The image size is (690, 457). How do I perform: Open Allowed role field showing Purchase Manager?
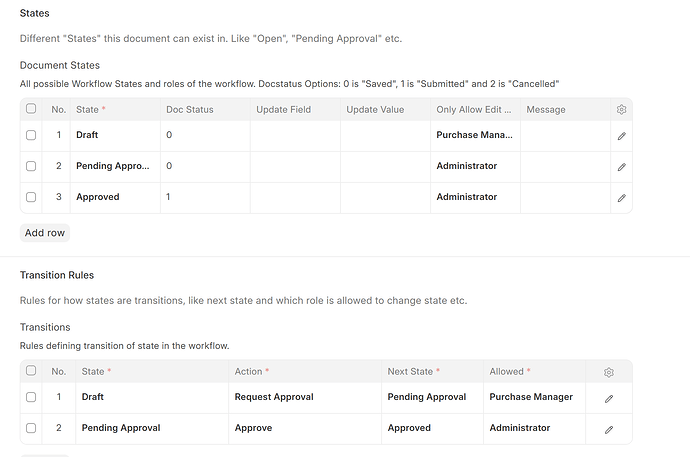(x=532, y=397)
